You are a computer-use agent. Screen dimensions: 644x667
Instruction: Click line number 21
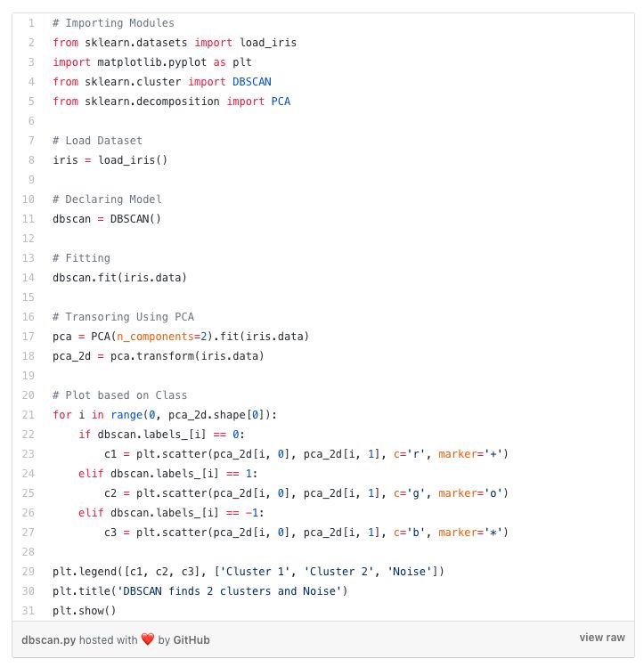tap(29, 415)
